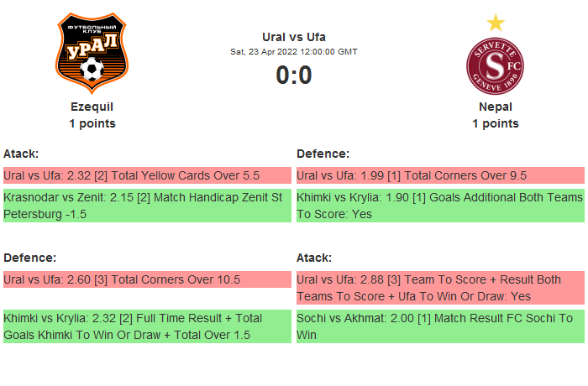Screen dimensions: 588x386
Task: Click Ezequil's 1 points label
Action: pos(92,123)
